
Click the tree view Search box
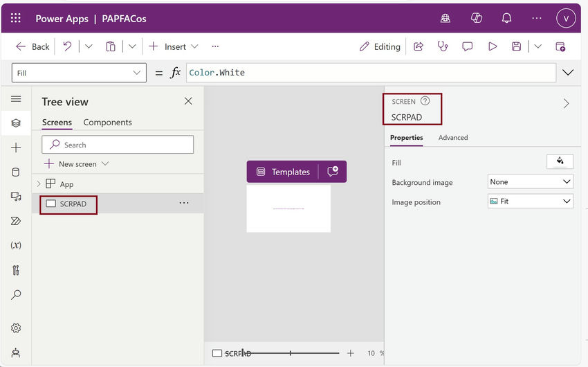pyautogui.click(x=118, y=145)
